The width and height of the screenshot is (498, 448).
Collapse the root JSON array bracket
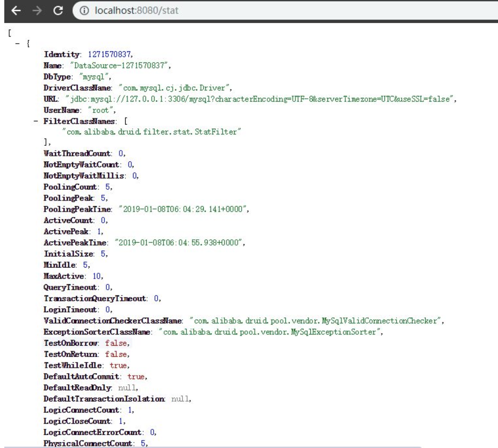click(x=10, y=33)
